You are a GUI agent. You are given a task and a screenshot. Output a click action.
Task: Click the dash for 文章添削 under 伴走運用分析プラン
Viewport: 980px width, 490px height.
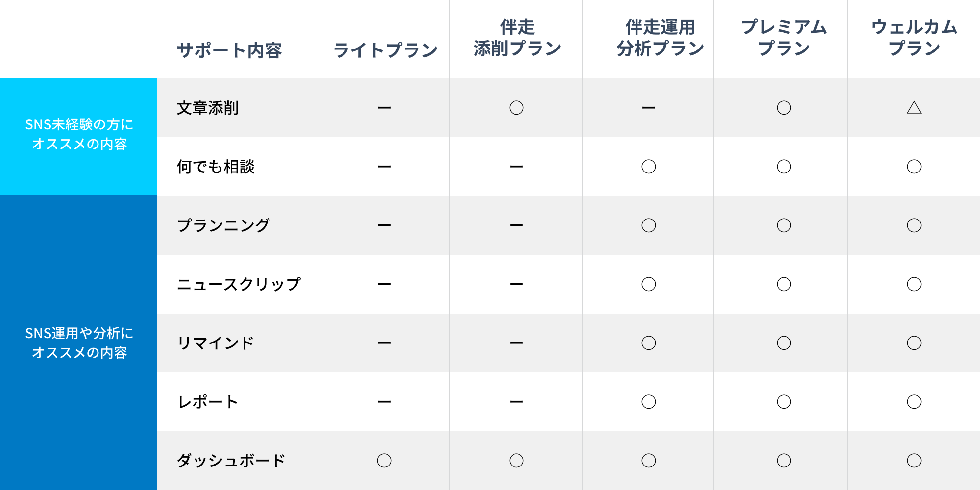tap(649, 108)
